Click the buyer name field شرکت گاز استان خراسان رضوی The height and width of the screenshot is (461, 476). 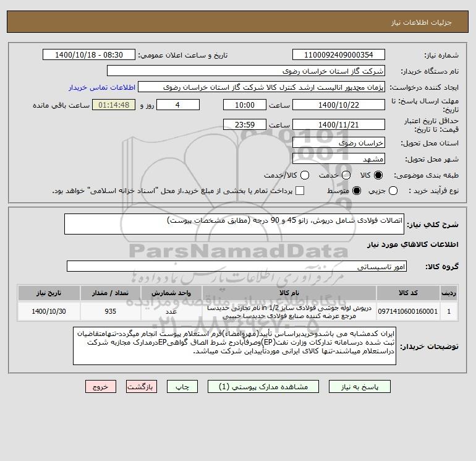point(246,71)
